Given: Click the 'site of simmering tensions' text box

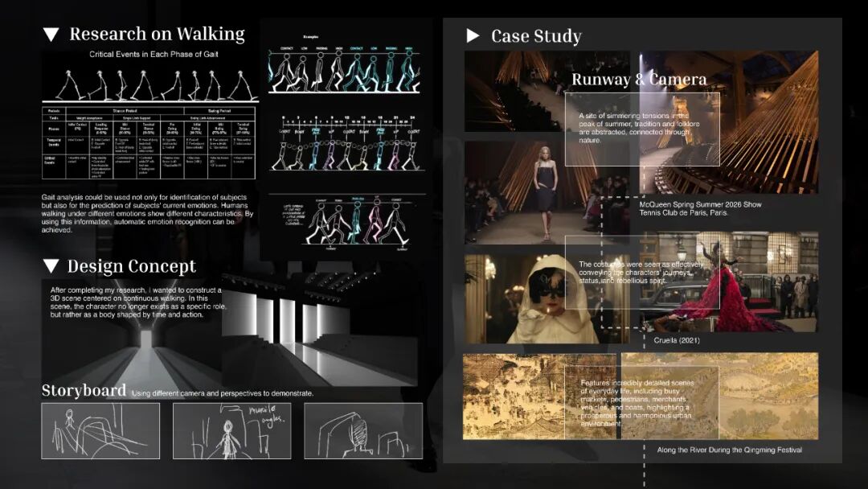Looking at the screenshot, I should point(642,129).
